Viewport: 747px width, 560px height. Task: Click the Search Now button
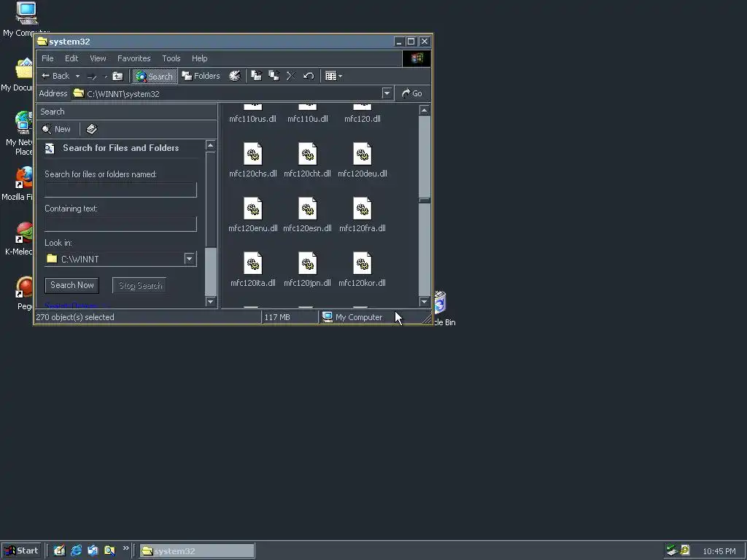72,285
